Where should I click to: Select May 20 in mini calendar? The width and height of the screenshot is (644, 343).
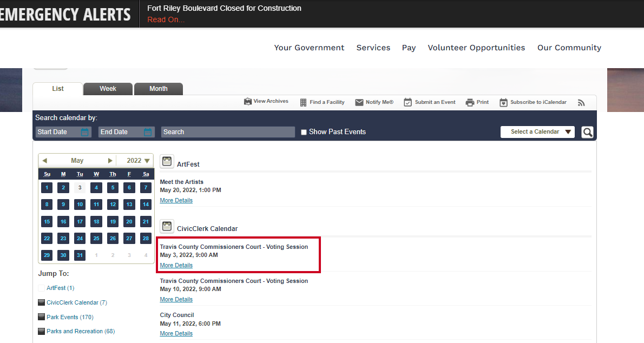pyautogui.click(x=129, y=221)
